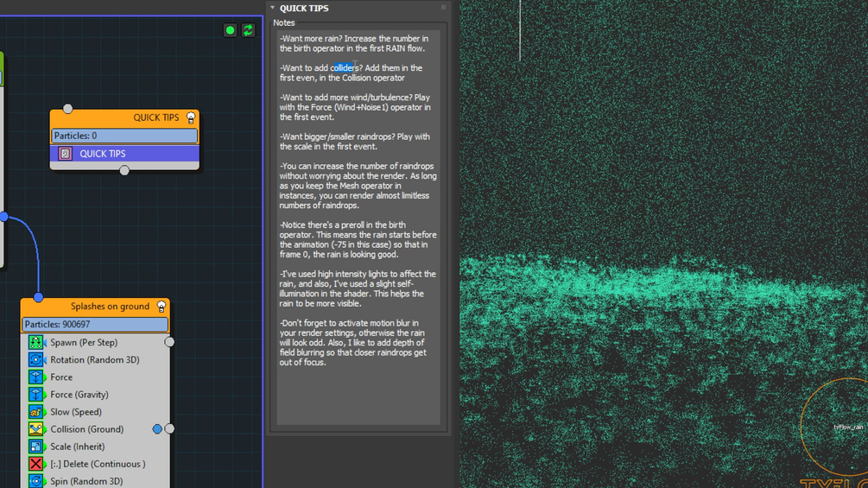Click the tyFlow_rain icon label in viewport

click(848, 428)
